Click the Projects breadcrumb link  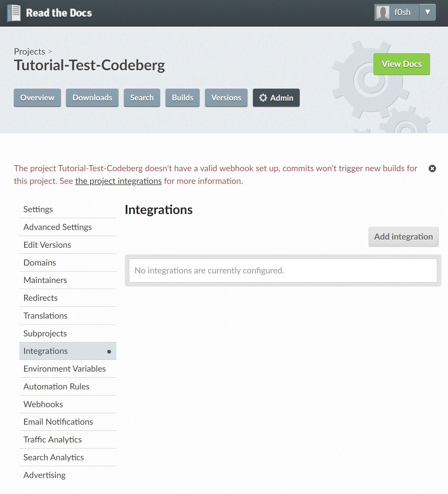click(x=30, y=52)
